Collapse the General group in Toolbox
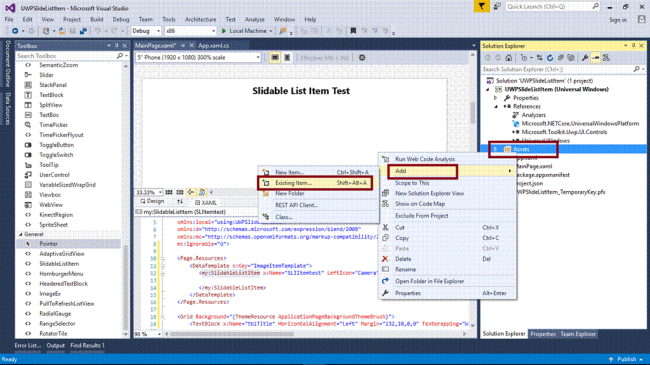 pyautogui.click(x=21, y=234)
